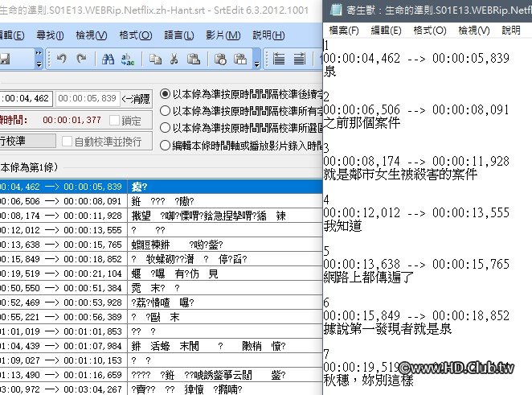Open SrtEdit 說明(H) menu
The height and width of the screenshot is (395, 532).
268,35
